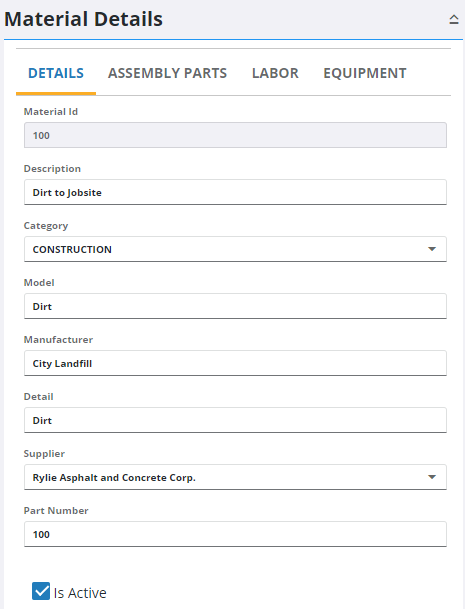Screen dimensions: 465x609
Task: Click the 'Is Active' label text
Action: coord(80,593)
